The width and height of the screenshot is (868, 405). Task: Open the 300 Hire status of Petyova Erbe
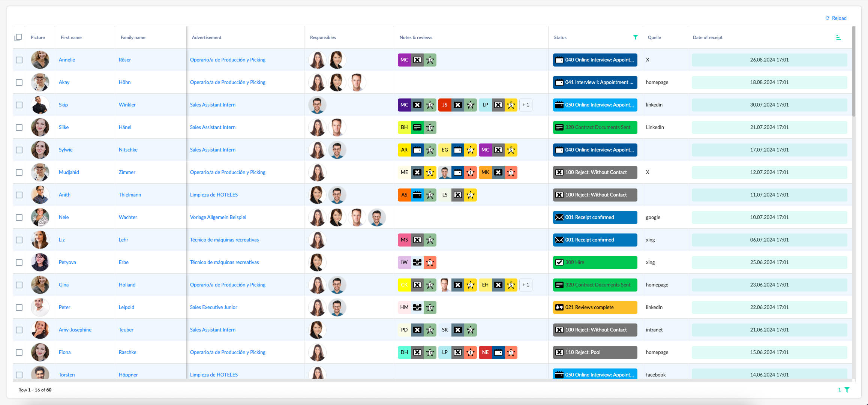coord(595,262)
